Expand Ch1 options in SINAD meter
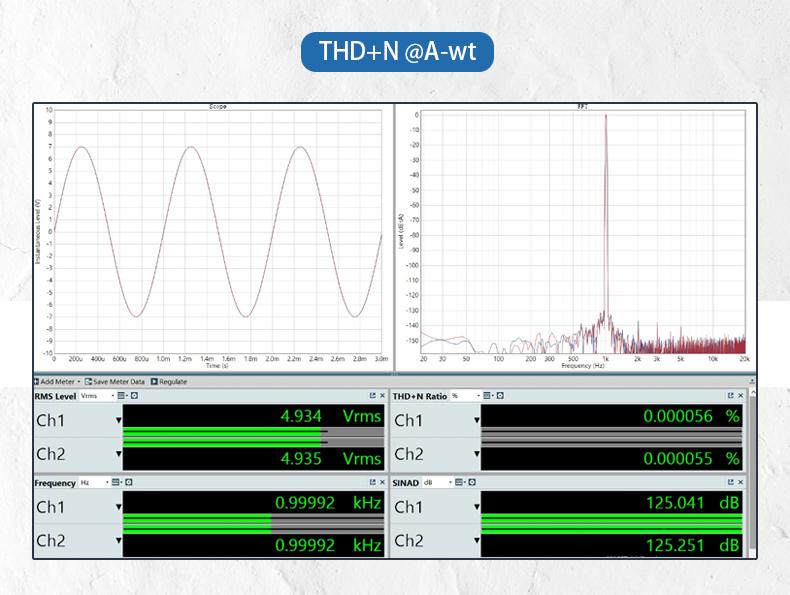Viewport: 790px width, 595px height. [x=477, y=506]
